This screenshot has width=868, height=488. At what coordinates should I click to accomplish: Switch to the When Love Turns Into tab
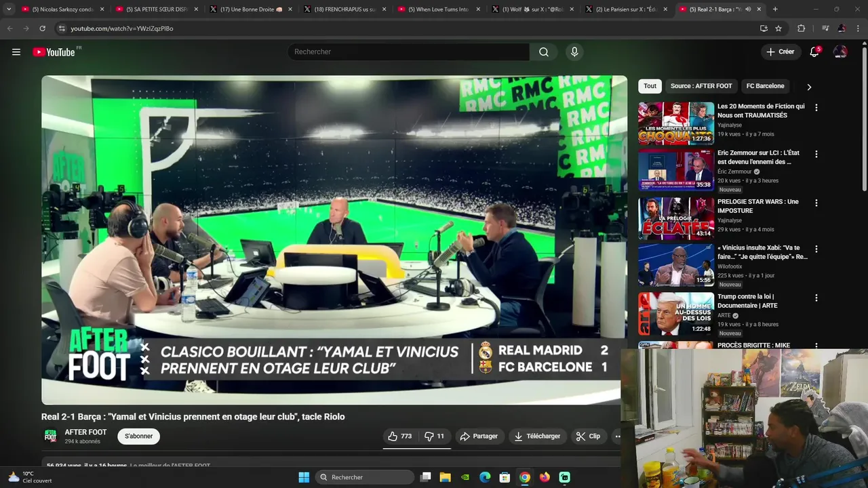pyautogui.click(x=438, y=9)
